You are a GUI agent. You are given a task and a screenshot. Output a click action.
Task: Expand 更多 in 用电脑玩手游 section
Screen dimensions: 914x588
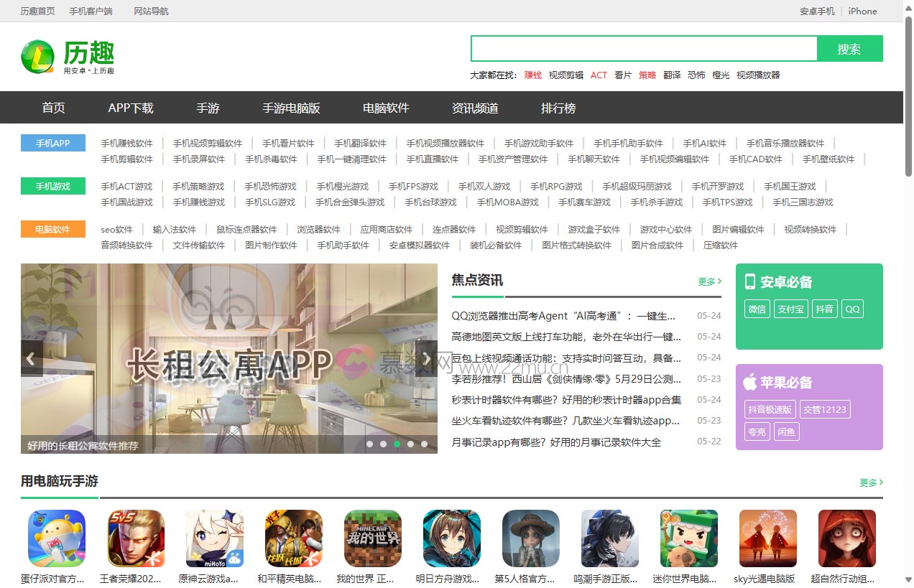point(871,482)
